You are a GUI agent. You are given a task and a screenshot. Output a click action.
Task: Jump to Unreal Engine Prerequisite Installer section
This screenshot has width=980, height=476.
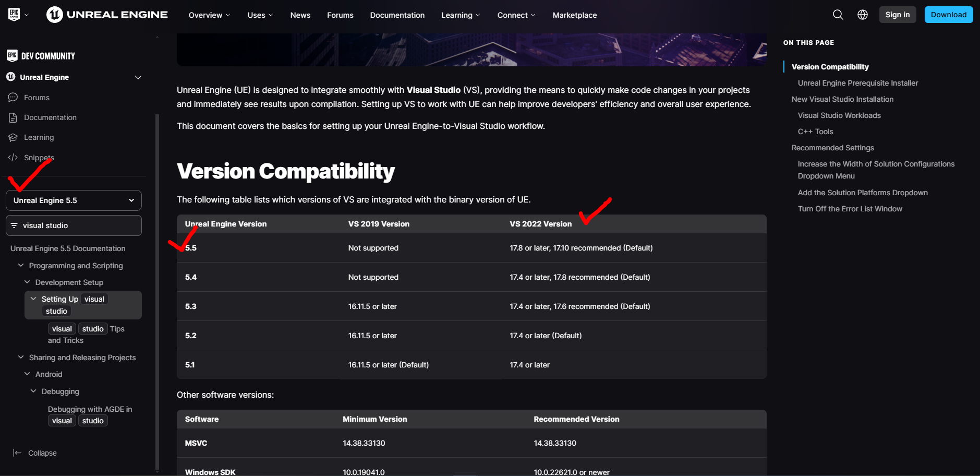tap(858, 83)
